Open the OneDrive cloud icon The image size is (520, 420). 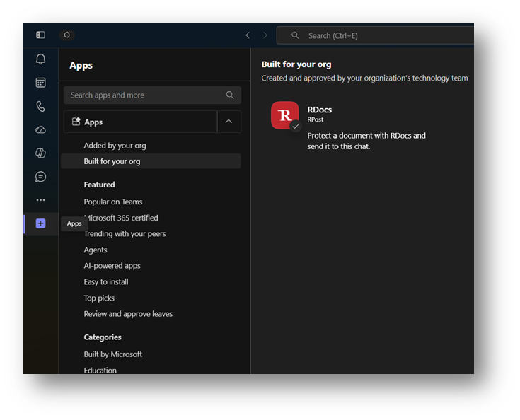41,129
